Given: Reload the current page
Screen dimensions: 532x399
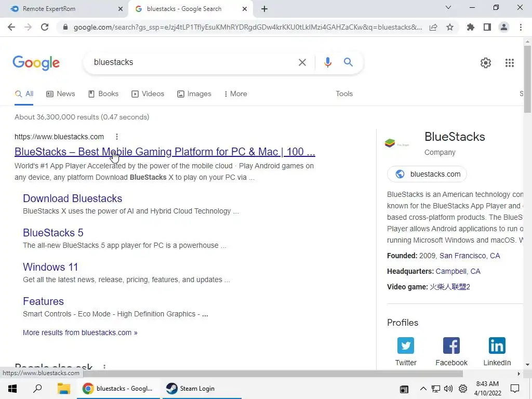Looking at the screenshot, I should point(45,27).
